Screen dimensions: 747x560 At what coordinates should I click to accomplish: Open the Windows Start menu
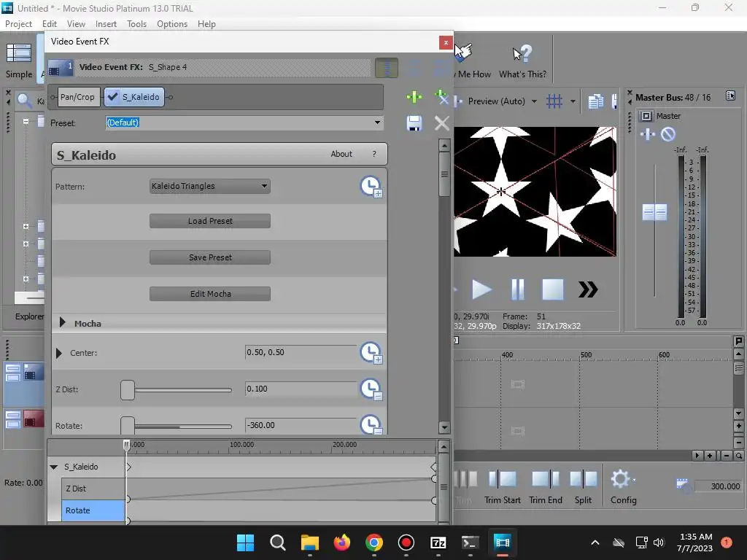coord(245,542)
